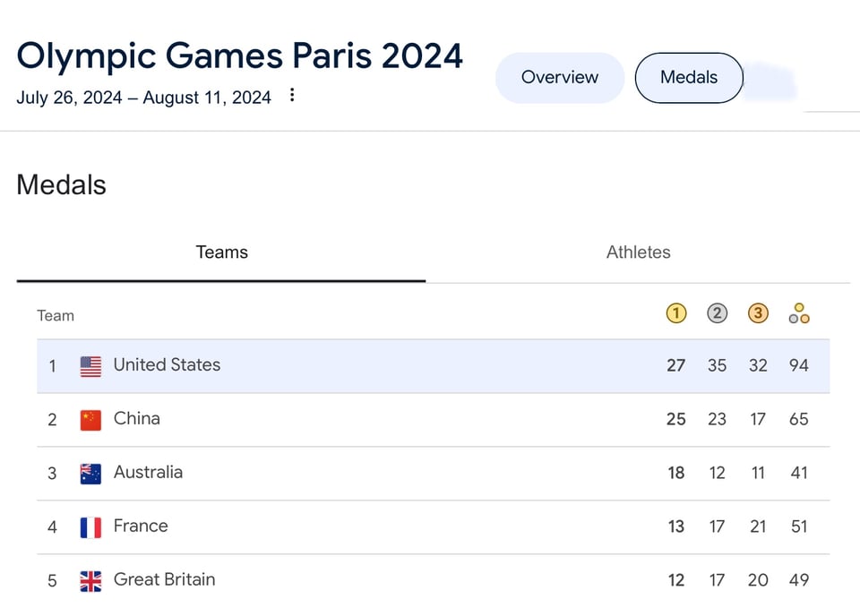Click the silver medal column icon
Image resolution: width=860 pixels, height=616 pixels.
click(x=717, y=313)
